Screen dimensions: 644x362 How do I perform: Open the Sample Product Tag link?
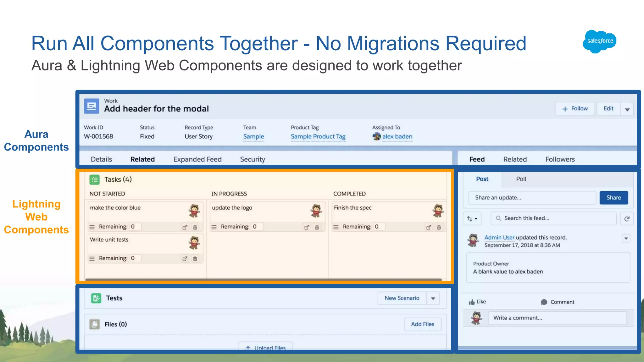point(318,137)
